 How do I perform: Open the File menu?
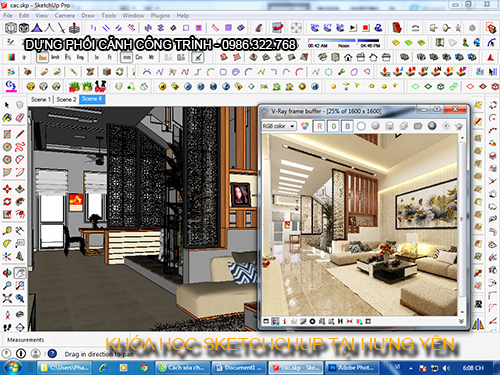tap(8, 15)
